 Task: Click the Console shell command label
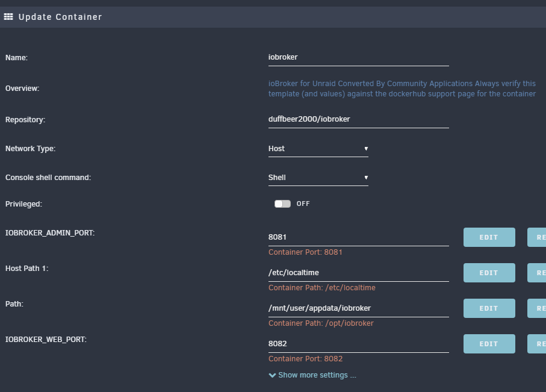pos(48,178)
